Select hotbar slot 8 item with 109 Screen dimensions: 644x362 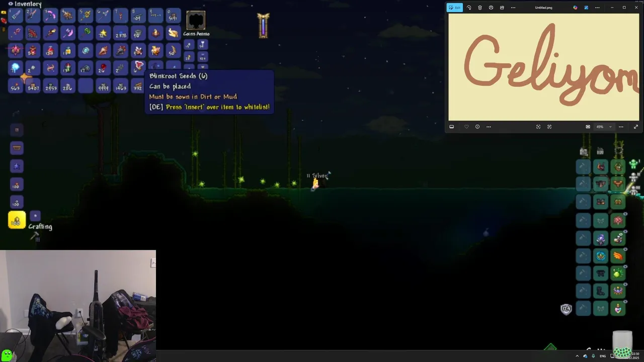coord(138,16)
